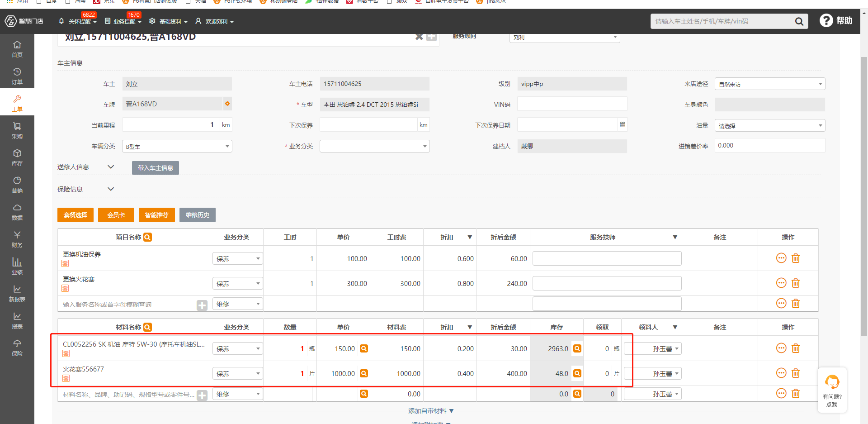Open 服务顾问 刘利 dropdown

(564, 38)
